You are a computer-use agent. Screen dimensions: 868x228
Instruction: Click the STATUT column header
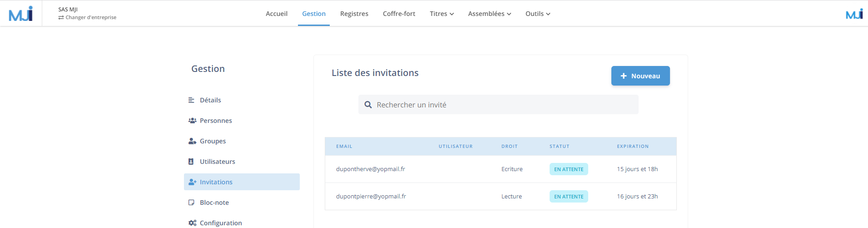[560, 147]
